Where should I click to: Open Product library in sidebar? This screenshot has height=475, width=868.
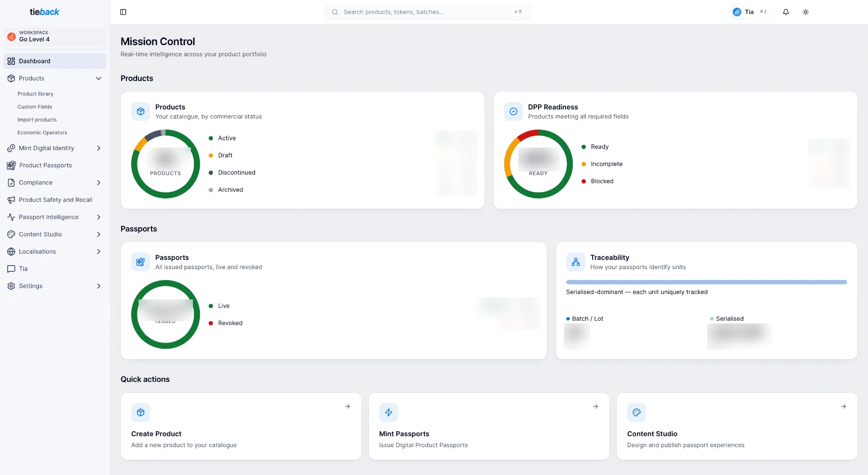(35, 94)
